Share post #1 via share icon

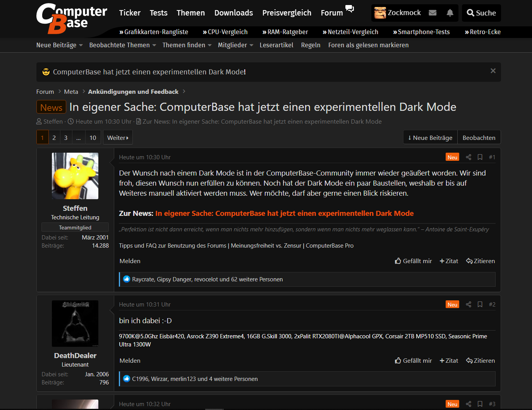[x=469, y=157]
